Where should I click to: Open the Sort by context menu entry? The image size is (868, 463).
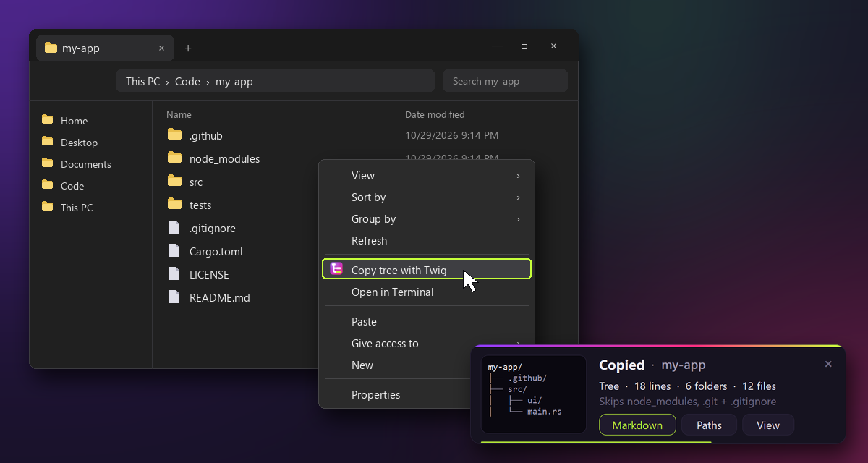[x=427, y=197]
